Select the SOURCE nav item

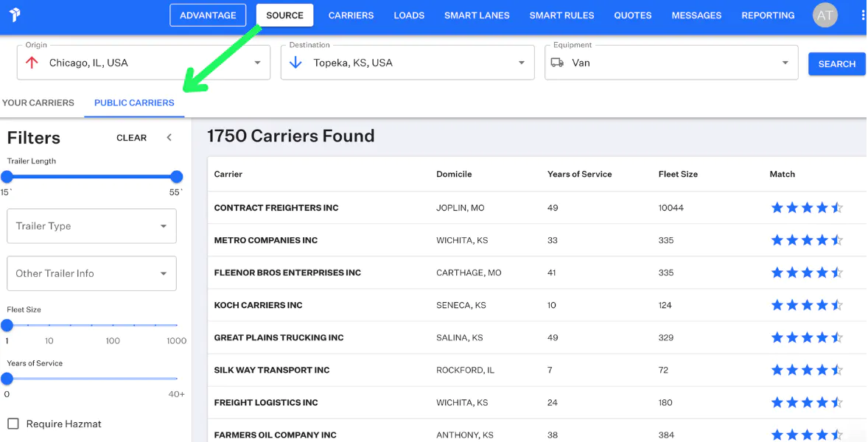[x=284, y=15]
